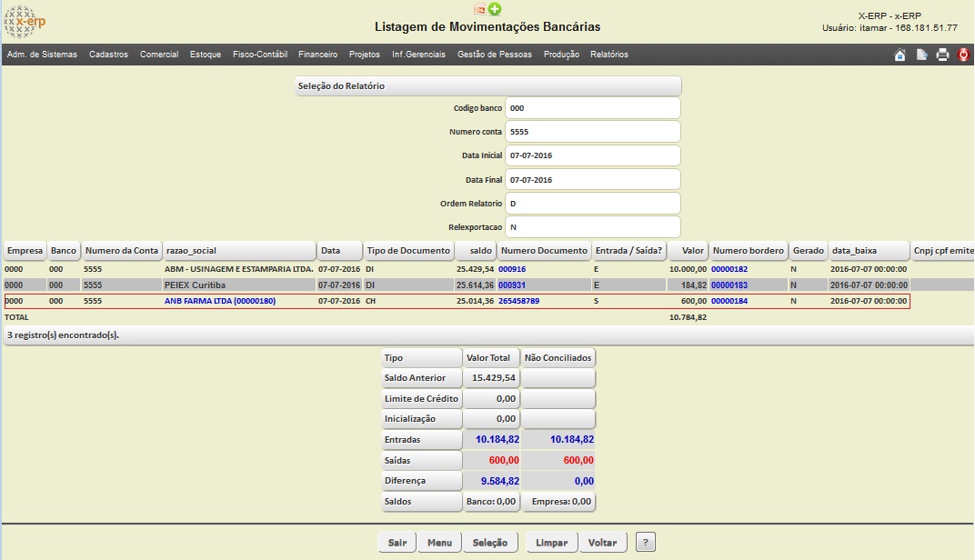Viewport: 975px width, 560px height.
Task: Click the orange presentation icon above title
Action: pyautogui.click(x=480, y=9)
